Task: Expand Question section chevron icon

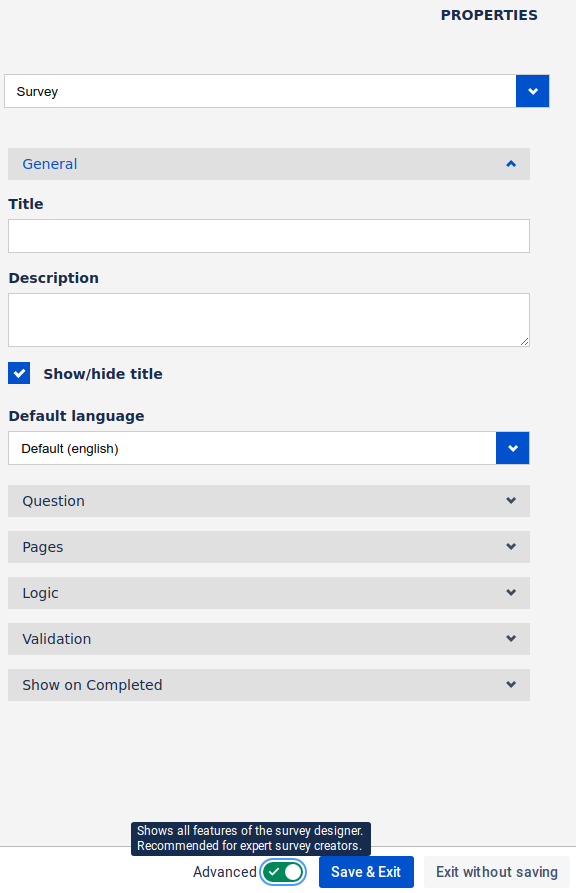Action: [x=511, y=501]
